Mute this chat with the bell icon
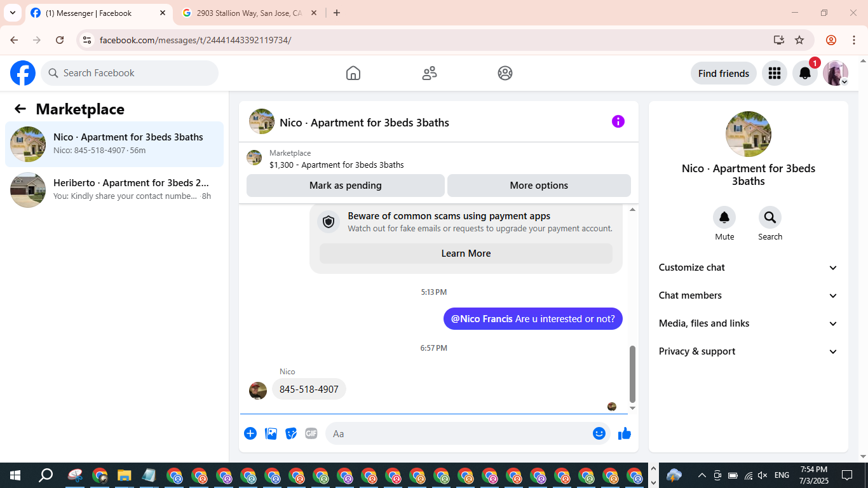 tap(724, 217)
